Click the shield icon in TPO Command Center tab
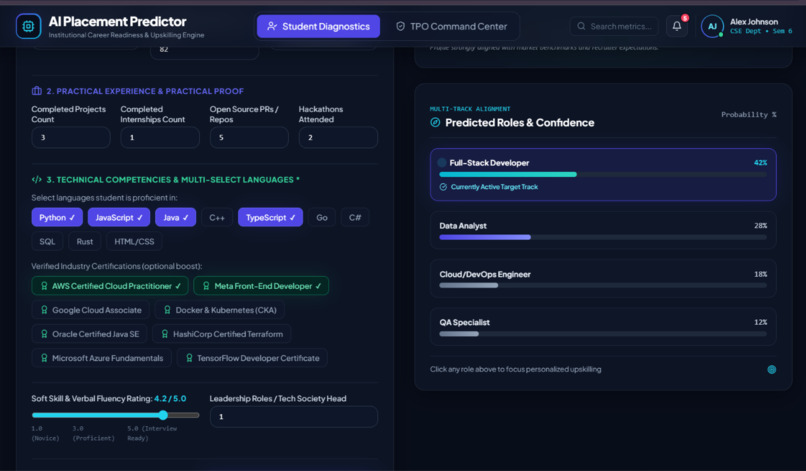806x471 pixels. pos(400,26)
